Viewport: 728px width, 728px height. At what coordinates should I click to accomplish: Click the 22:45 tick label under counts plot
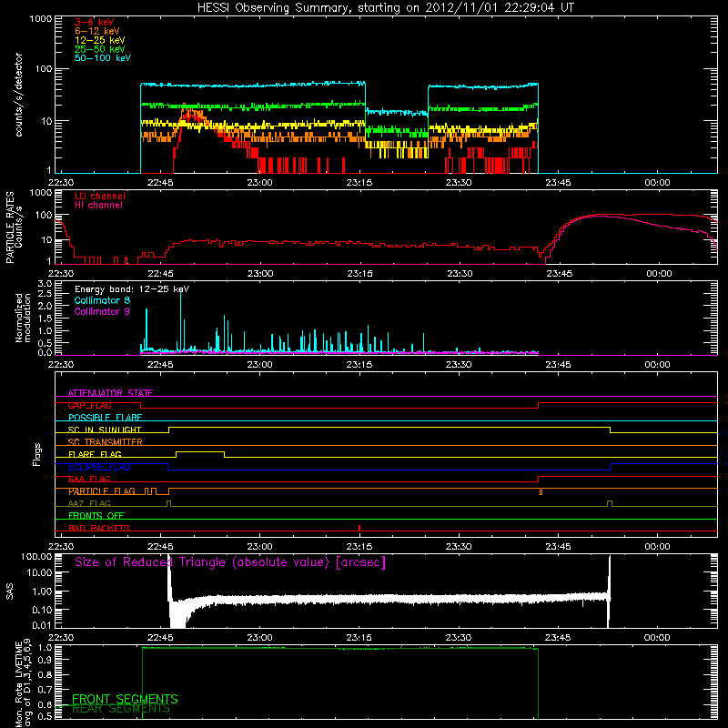click(x=161, y=183)
